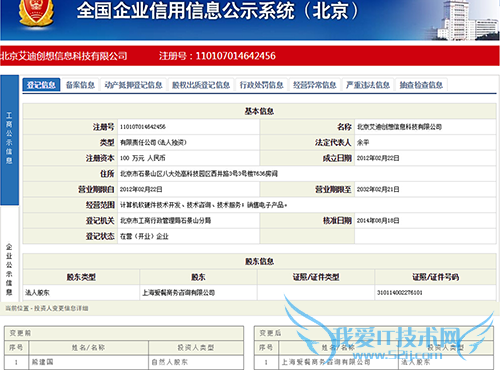
Task: Click the 变更后 table heading
Action: click(270, 333)
